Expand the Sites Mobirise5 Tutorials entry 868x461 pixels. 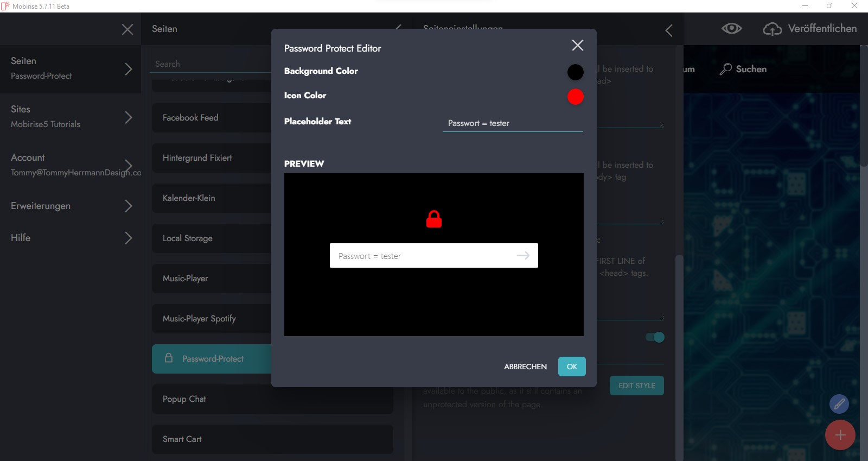coord(129,117)
